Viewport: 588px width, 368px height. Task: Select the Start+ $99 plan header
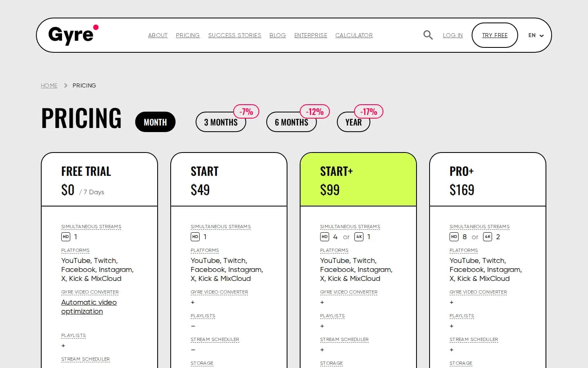[x=358, y=180]
